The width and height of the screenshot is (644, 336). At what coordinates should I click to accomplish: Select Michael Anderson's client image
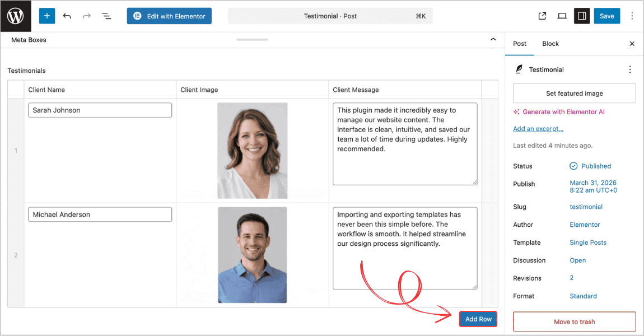(x=252, y=255)
